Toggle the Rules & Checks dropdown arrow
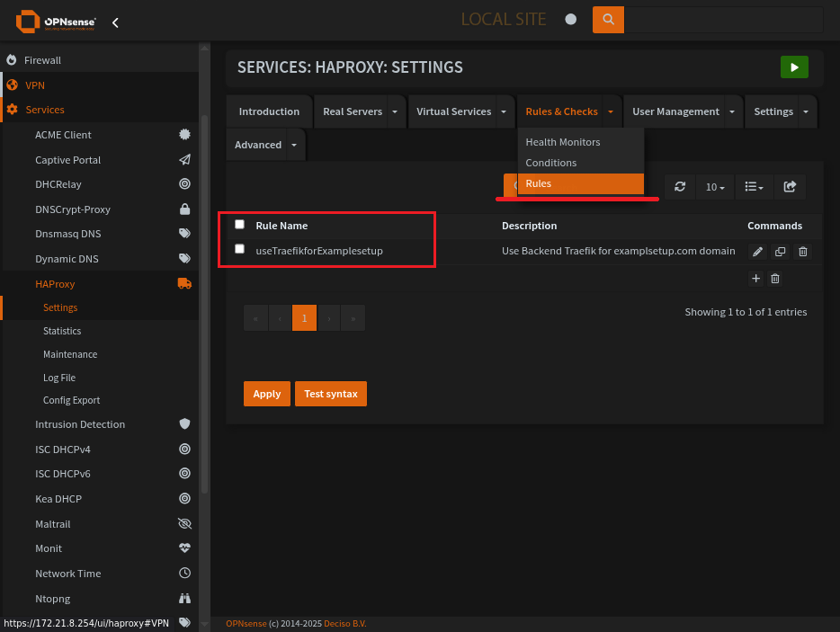Screen dimensions: 840x632 (x=611, y=112)
